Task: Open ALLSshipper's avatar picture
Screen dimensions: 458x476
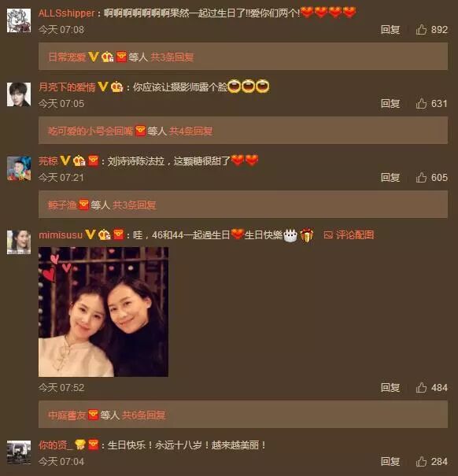Action: [x=19, y=20]
